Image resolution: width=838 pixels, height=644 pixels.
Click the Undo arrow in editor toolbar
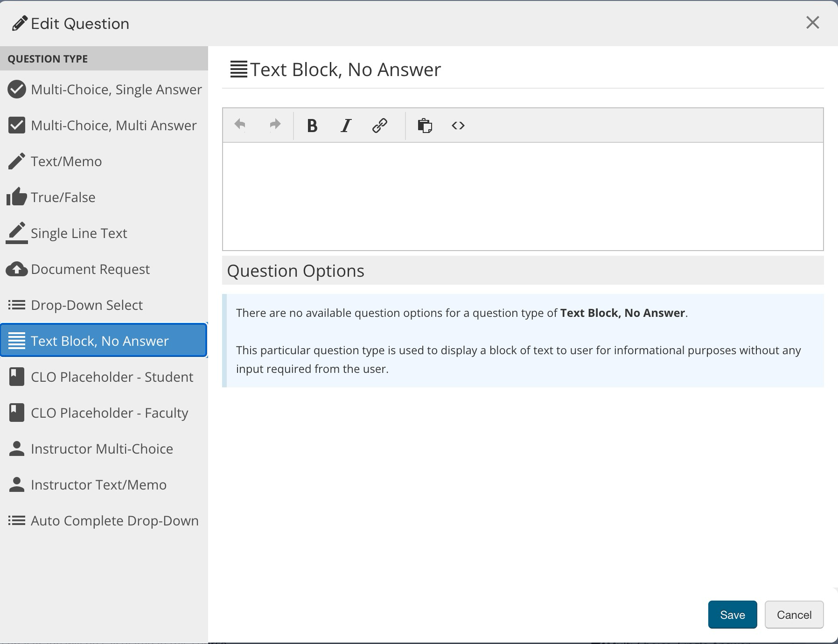pyautogui.click(x=240, y=125)
